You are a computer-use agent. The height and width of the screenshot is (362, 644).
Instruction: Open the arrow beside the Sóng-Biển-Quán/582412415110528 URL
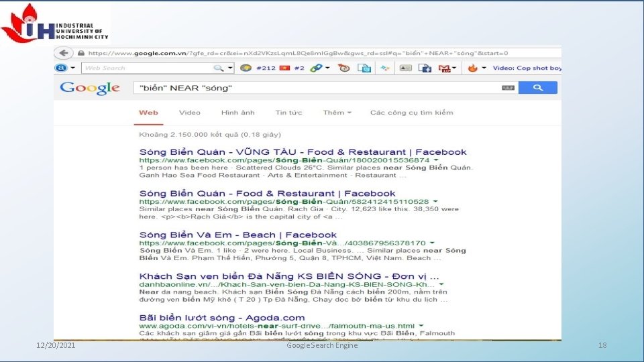coord(435,202)
